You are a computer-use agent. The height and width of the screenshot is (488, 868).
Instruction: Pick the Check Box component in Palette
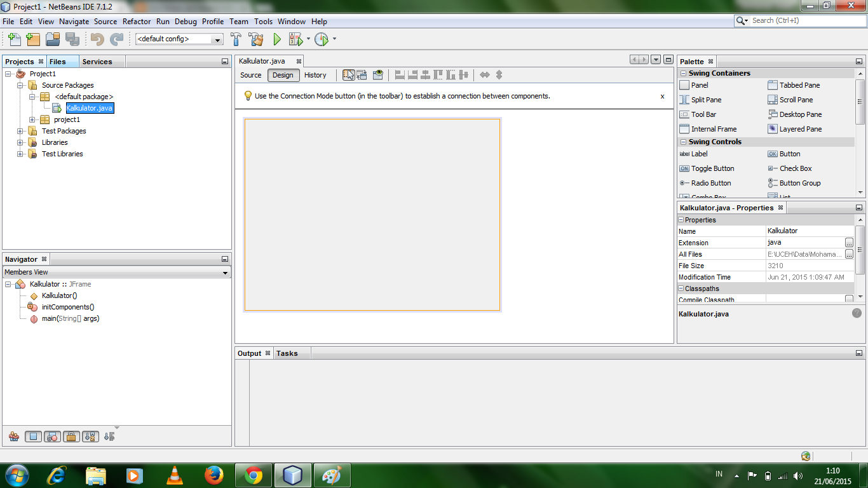789,168
